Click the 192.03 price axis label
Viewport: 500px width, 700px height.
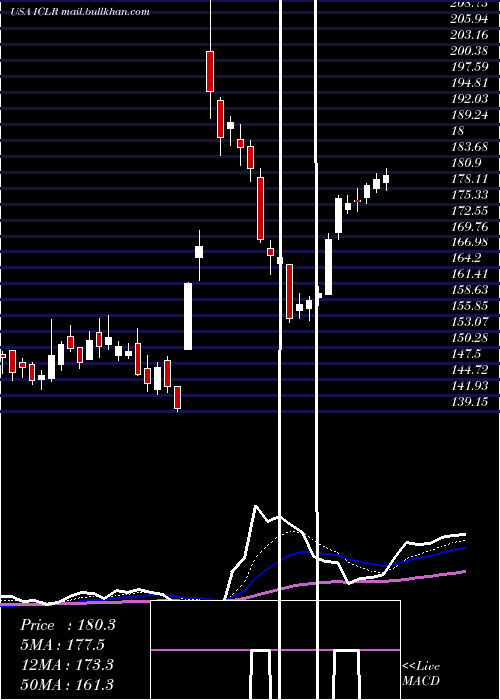click(x=469, y=99)
